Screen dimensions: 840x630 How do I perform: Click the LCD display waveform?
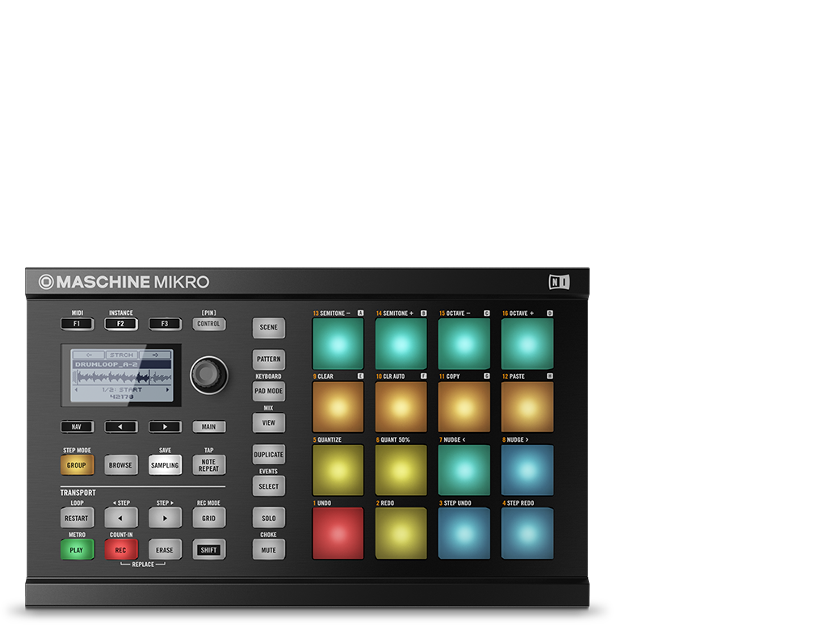coord(122,377)
